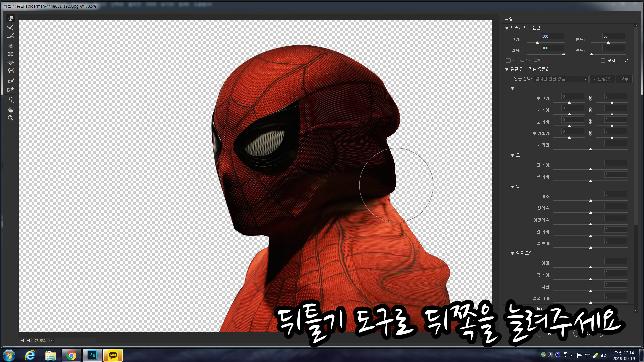Viewport: 644px width, 362px height.
Task: Select the Forward Warp tool
Action: tap(11, 18)
